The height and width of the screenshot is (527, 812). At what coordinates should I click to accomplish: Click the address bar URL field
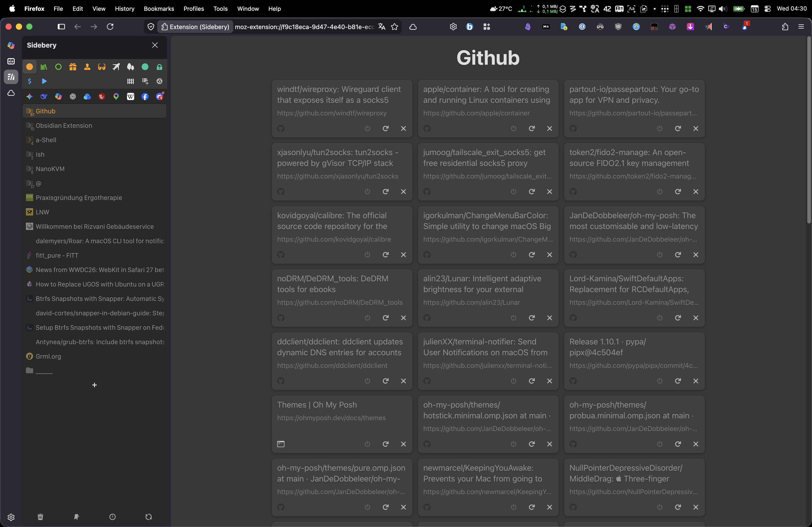[304, 27]
